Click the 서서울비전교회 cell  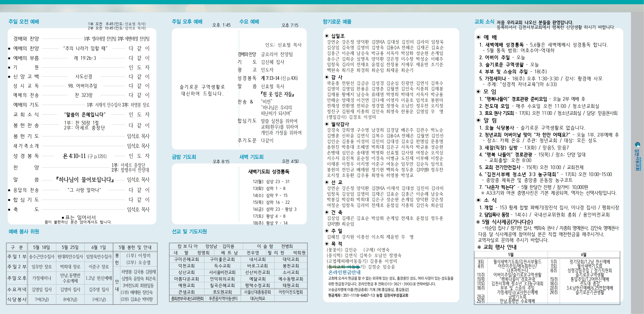click(x=222, y=272)
